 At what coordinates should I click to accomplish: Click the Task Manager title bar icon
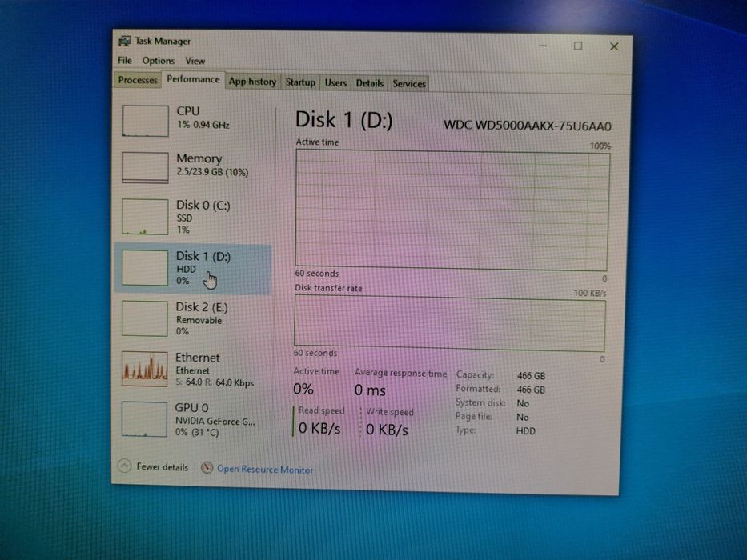point(125,41)
